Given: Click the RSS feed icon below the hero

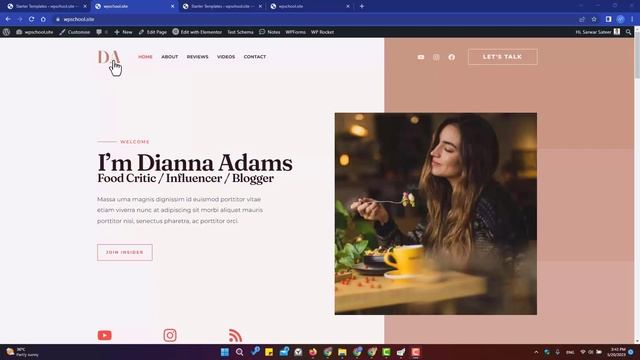Looking at the screenshot, I should pos(236,336).
